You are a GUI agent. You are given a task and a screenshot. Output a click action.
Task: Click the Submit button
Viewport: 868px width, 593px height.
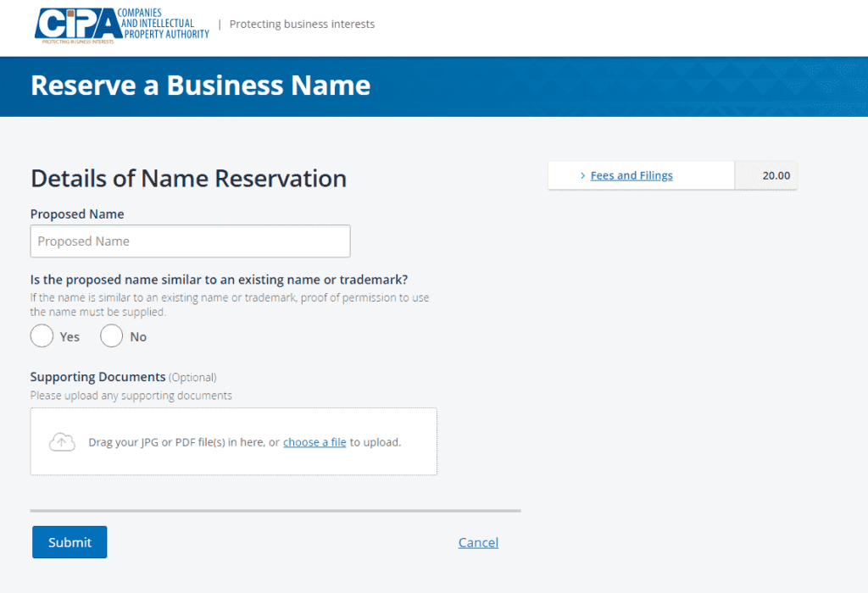pyautogui.click(x=69, y=542)
